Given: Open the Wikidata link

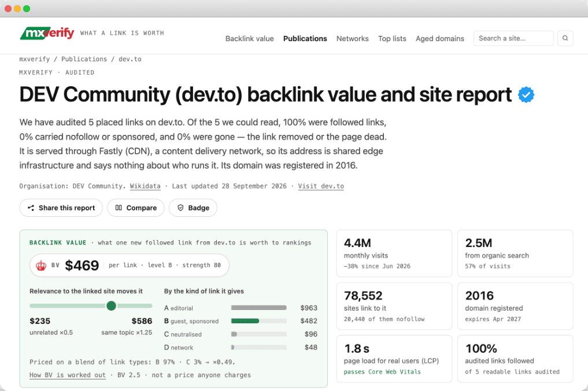Looking at the screenshot, I should (145, 186).
